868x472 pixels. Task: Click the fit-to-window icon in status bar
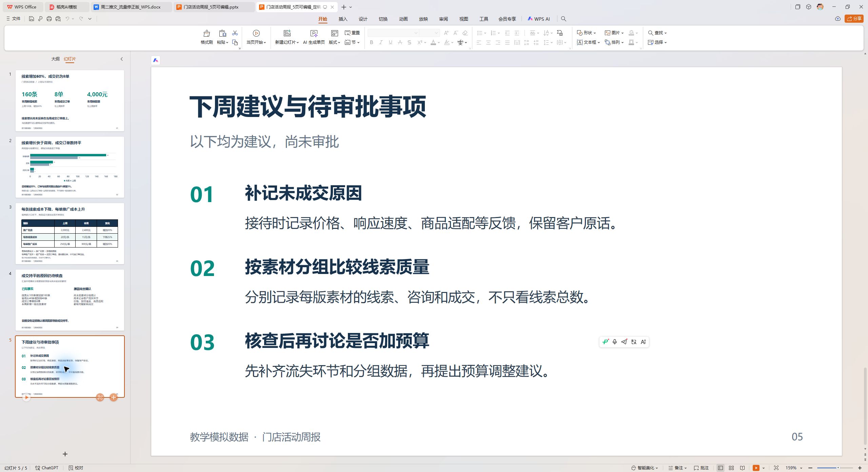(776, 468)
